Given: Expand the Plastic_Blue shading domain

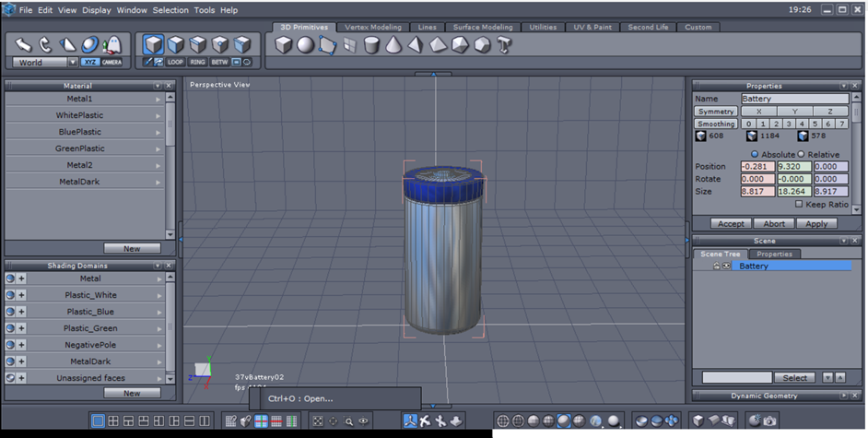Looking at the screenshot, I should (x=158, y=312).
